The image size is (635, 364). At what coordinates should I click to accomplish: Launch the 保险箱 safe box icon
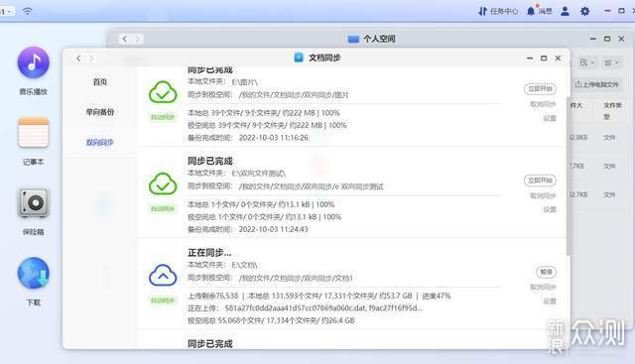click(33, 203)
